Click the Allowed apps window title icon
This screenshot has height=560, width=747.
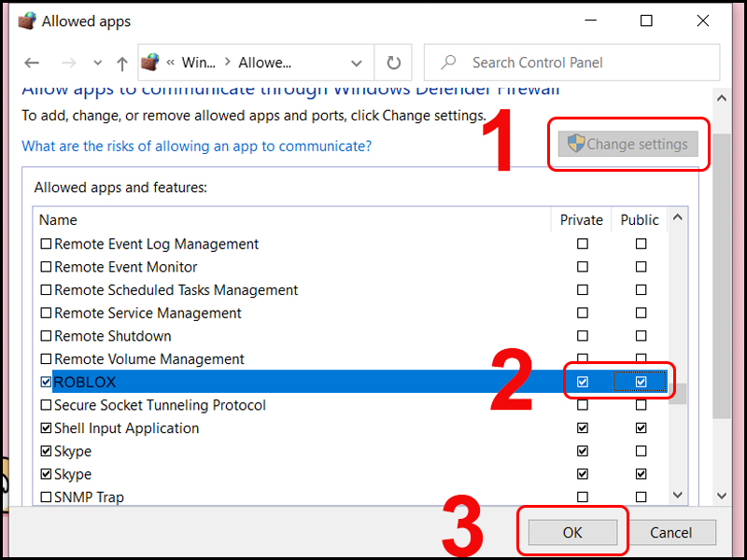[x=27, y=21]
